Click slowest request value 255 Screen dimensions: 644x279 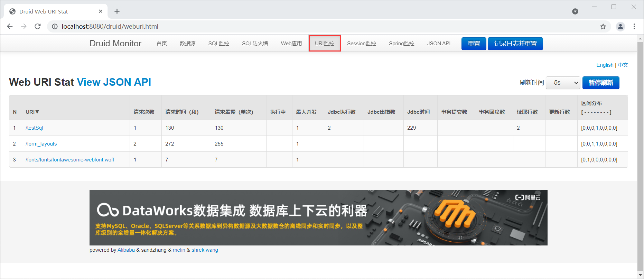pyautogui.click(x=219, y=144)
